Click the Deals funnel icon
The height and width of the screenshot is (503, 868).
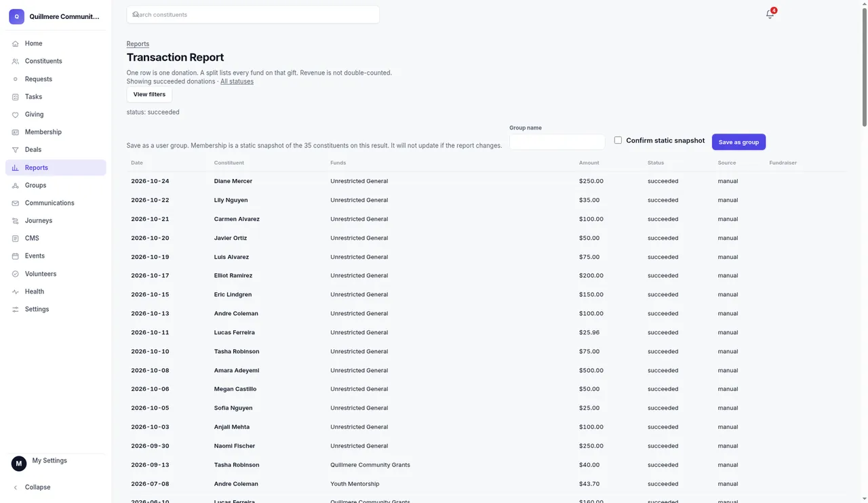pos(16,150)
